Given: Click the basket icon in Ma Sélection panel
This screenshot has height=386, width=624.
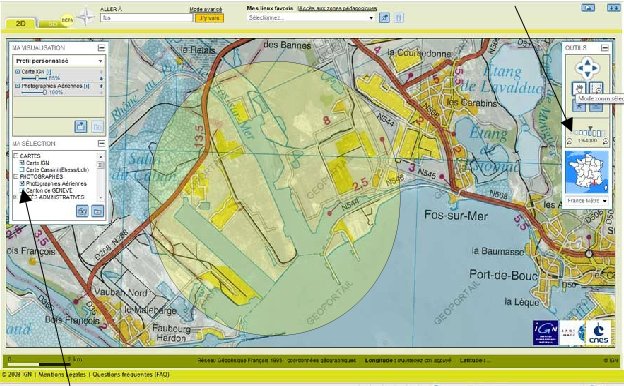Looking at the screenshot, I should pos(82,211).
